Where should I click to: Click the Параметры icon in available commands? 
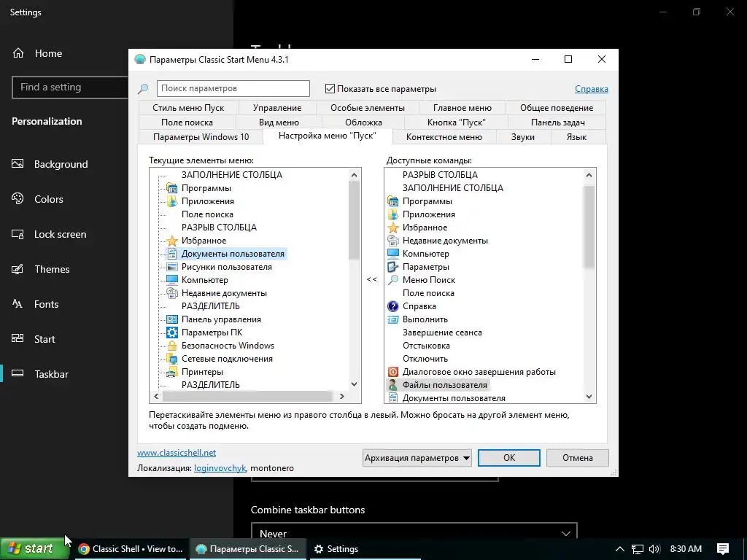pos(393,267)
